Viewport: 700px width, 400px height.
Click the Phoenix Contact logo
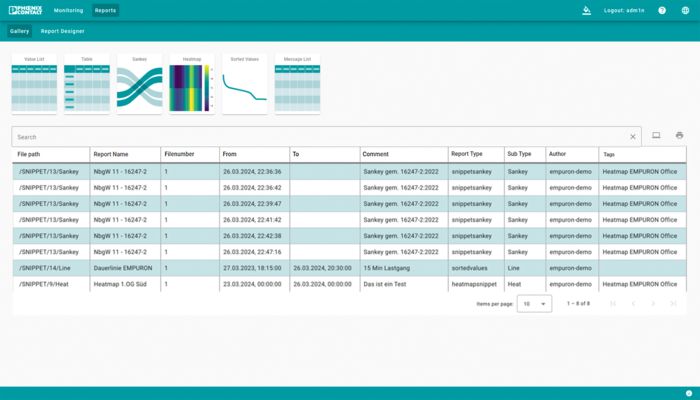point(25,10)
